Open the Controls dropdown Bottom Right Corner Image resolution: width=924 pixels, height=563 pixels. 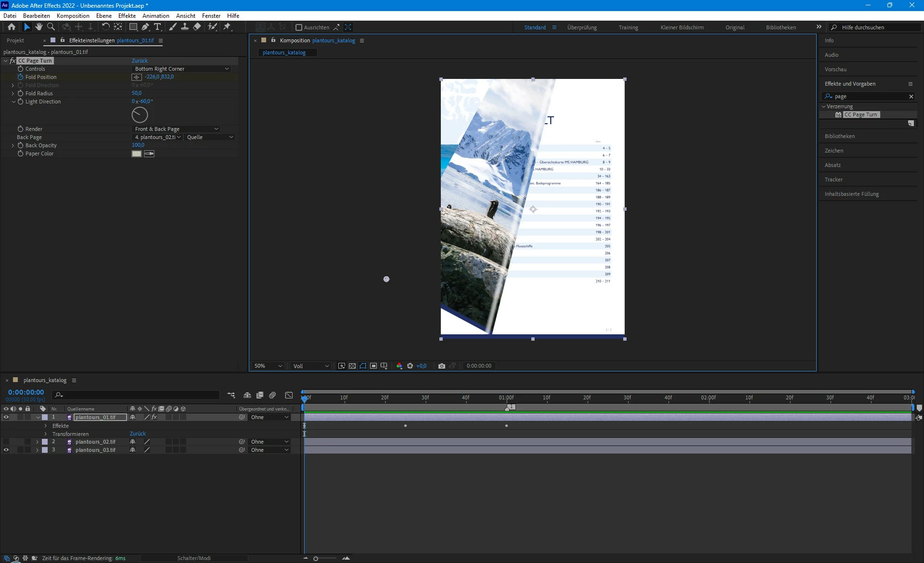point(181,69)
